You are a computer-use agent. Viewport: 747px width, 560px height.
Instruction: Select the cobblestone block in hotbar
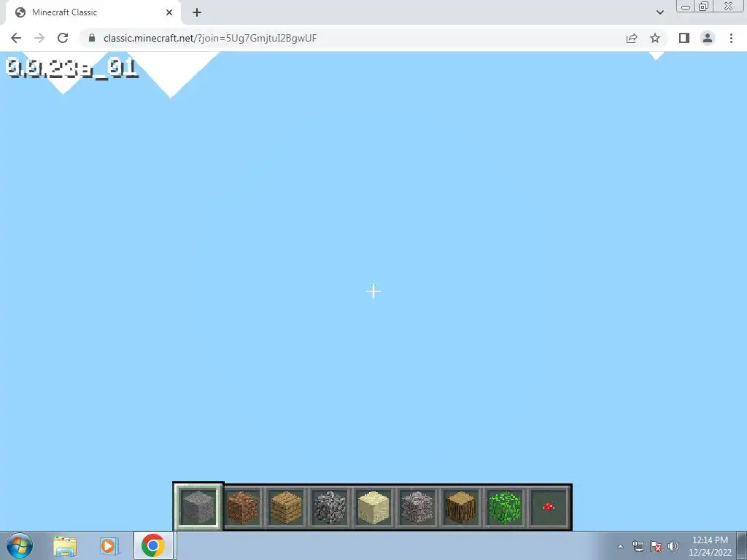330,507
